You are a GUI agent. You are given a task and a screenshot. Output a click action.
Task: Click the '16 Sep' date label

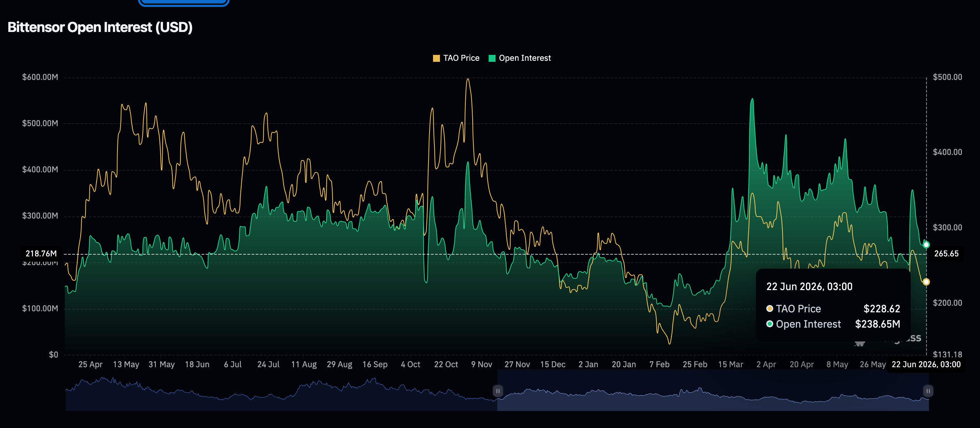pos(375,364)
